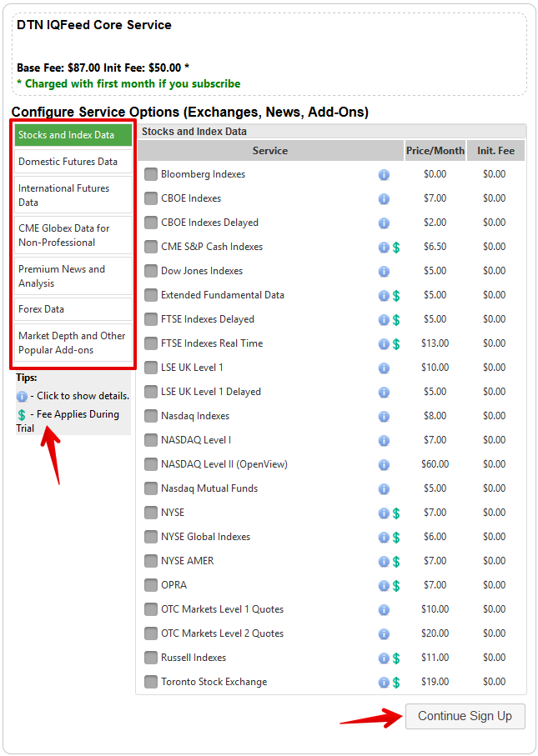Select the FTSE Indexes Real Time checkbox
This screenshot has width=538, height=756.
pos(151,343)
